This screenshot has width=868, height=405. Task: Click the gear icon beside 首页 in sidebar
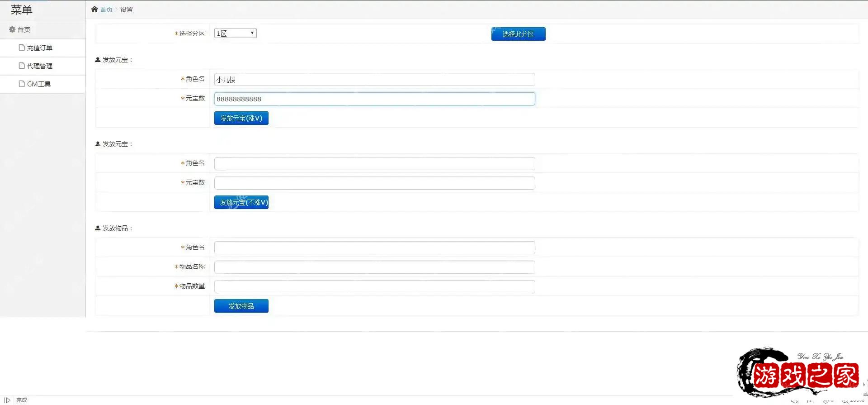pos(12,29)
